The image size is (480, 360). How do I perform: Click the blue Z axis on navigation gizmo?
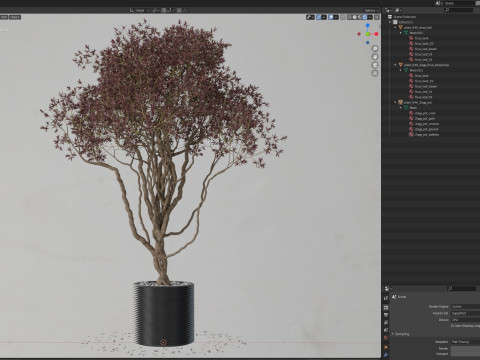coord(368,25)
